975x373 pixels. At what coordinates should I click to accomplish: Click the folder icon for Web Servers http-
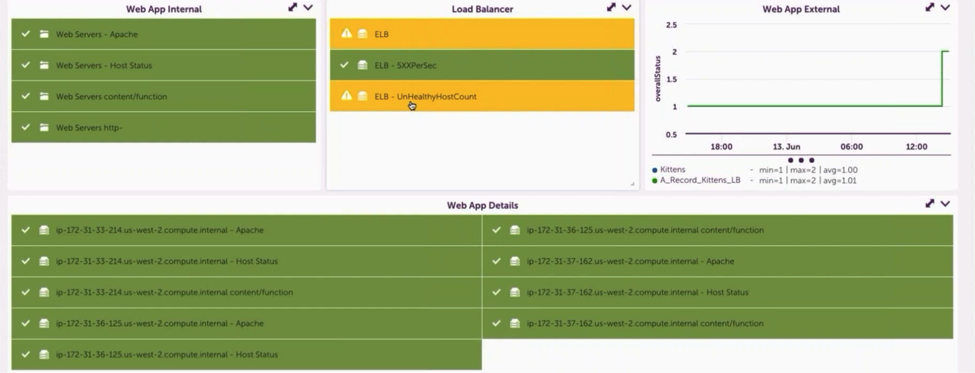point(44,127)
